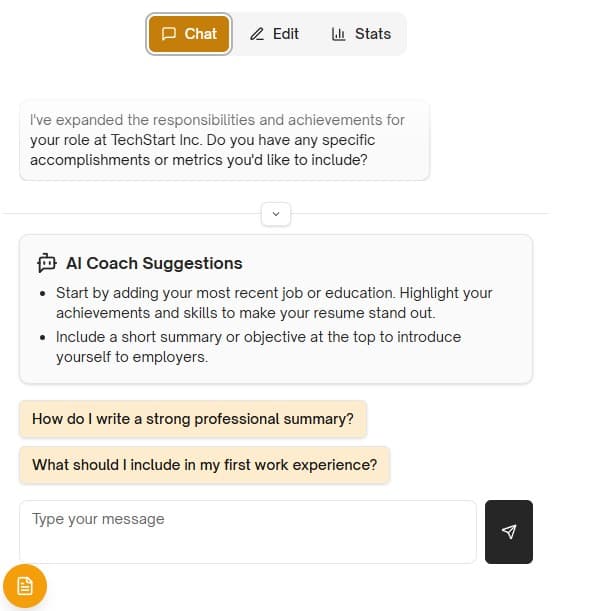Click the assistant message bubble about expanded responsibilities

(x=224, y=140)
